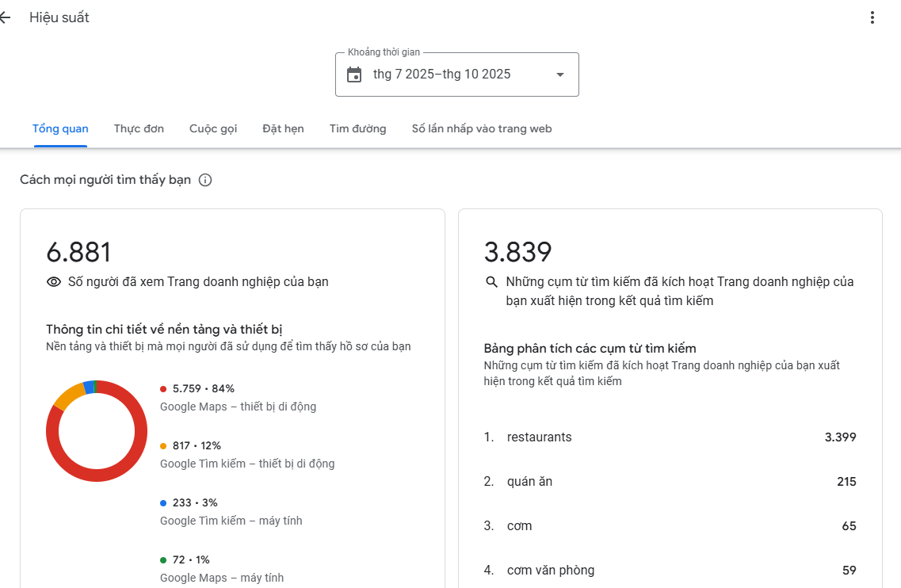The height and width of the screenshot is (588, 901).
Task: Click the orange Google Tìm kiếm mobile dot
Action: point(163,446)
